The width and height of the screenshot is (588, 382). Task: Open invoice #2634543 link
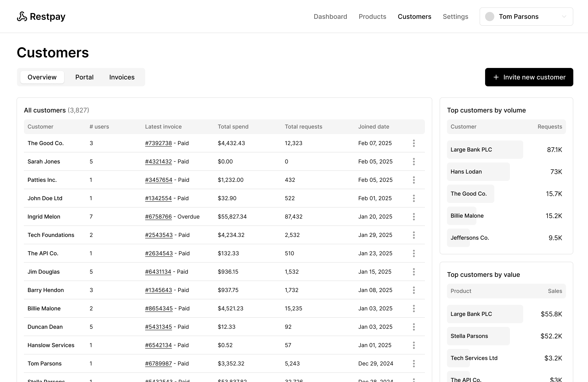(159, 253)
